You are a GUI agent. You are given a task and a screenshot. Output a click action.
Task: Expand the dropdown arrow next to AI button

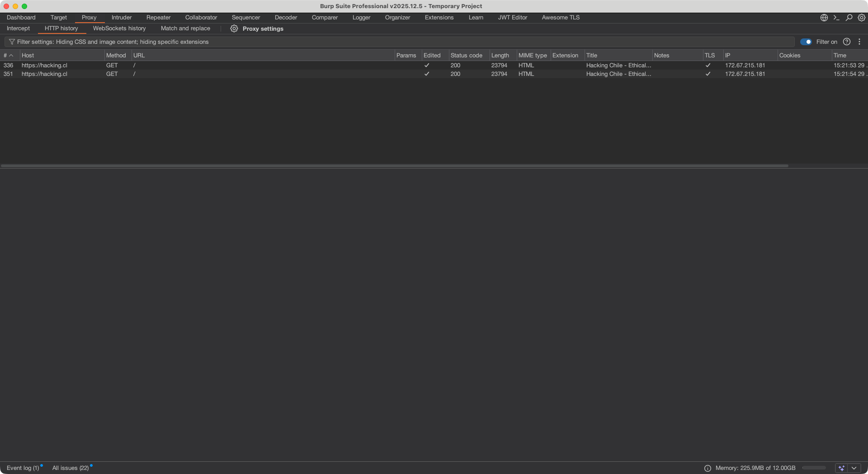(854, 468)
